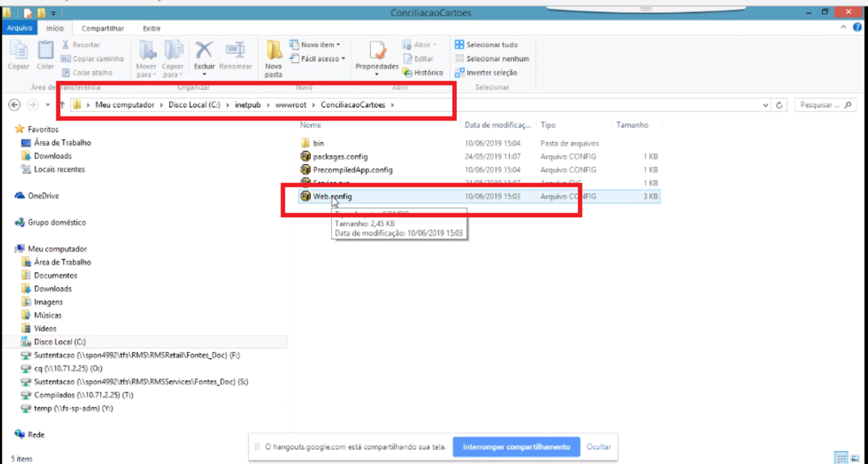Open Locais recentes
This screenshot has height=464, width=868.
point(59,169)
